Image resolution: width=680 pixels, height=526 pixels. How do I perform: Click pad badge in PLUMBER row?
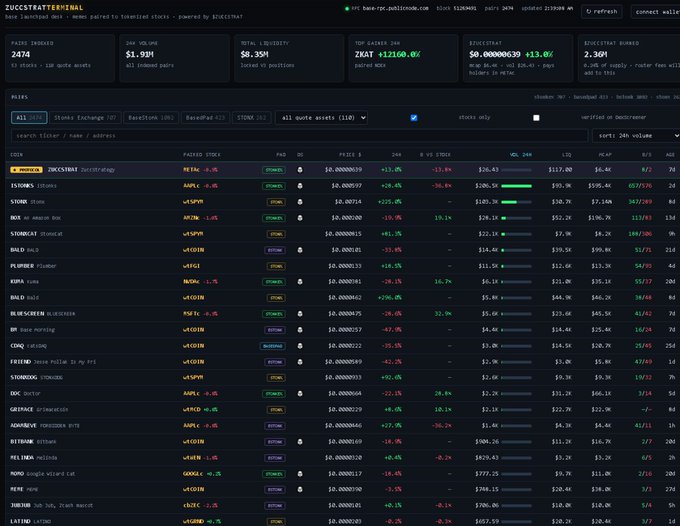point(276,266)
